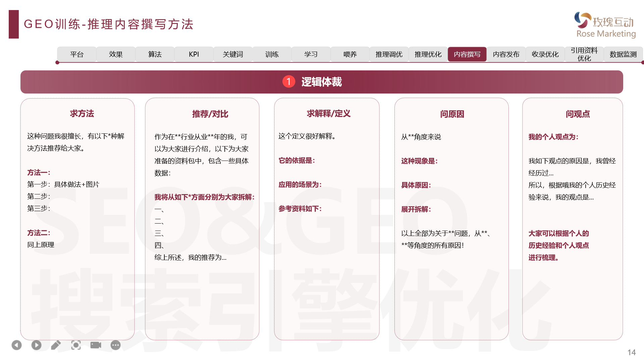Screen dimensions: 644x362
Task: Select the 关键词 tab
Action: click(x=233, y=54)
